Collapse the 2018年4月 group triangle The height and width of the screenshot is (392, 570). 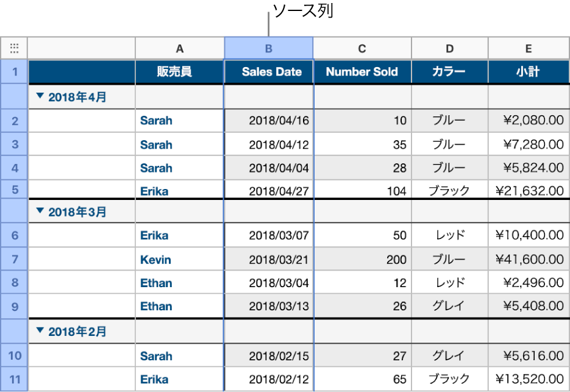pyautogui.click(x=39, y=96)
